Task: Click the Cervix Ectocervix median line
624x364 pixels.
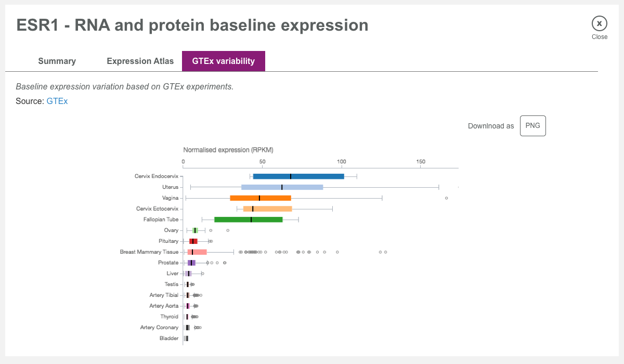Action: pos(253,208)
